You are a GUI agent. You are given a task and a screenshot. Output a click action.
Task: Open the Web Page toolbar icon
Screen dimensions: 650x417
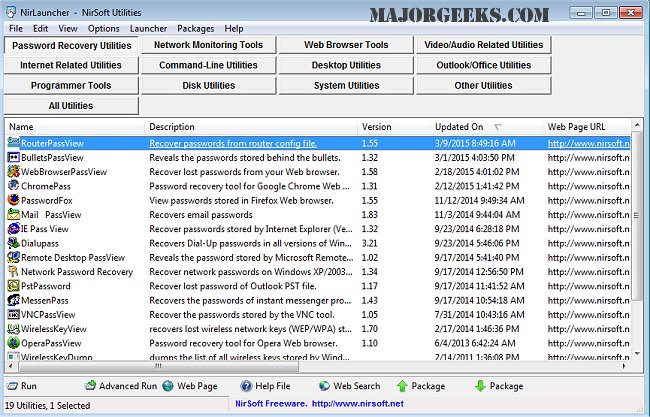pyautogui.click(x=168, y=386)
